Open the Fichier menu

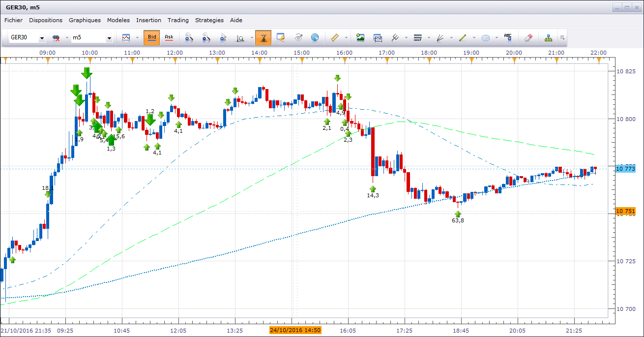[13, 20]
